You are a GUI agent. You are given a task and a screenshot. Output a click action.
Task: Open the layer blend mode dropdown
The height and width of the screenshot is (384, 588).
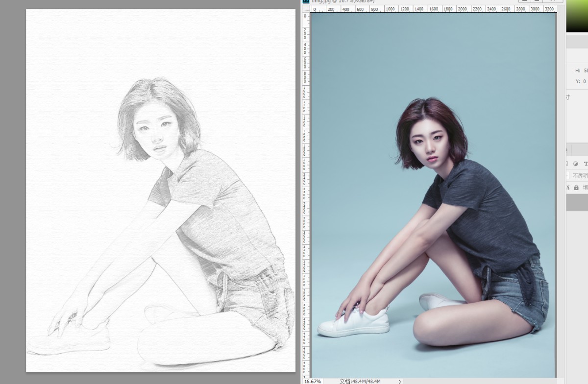567,175
